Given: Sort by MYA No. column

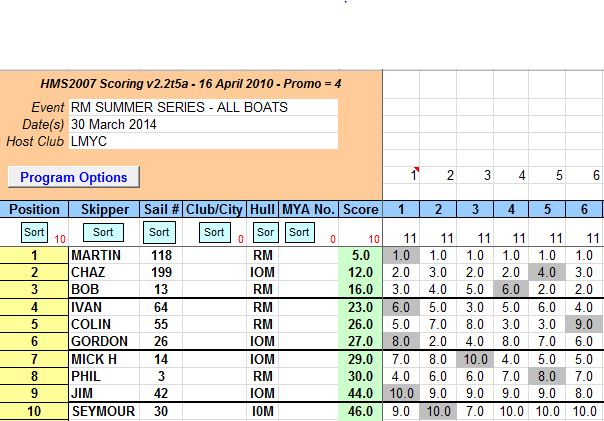Looking at the screenshot, I should pos(299,232).
